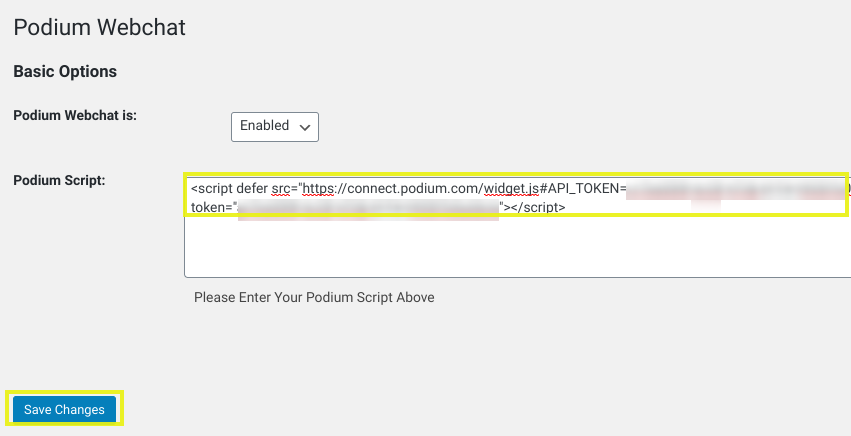Click the 'Basic Options' section heading

tap(65, 72)
